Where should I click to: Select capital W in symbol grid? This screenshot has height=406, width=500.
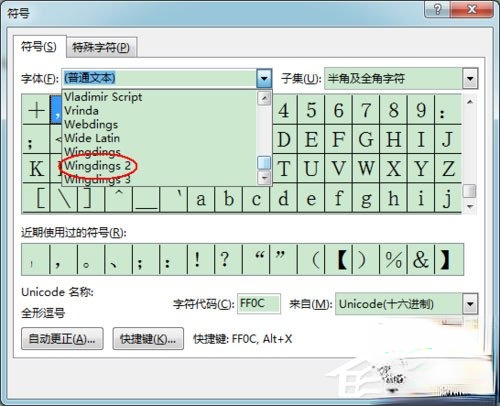click(366, 168)
